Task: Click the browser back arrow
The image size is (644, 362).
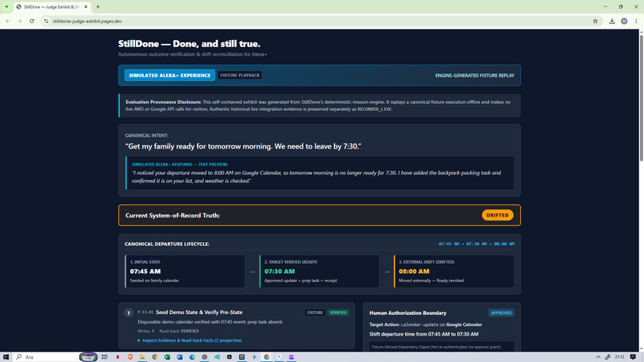Action: pyautogui.click(x=7, y=21)
